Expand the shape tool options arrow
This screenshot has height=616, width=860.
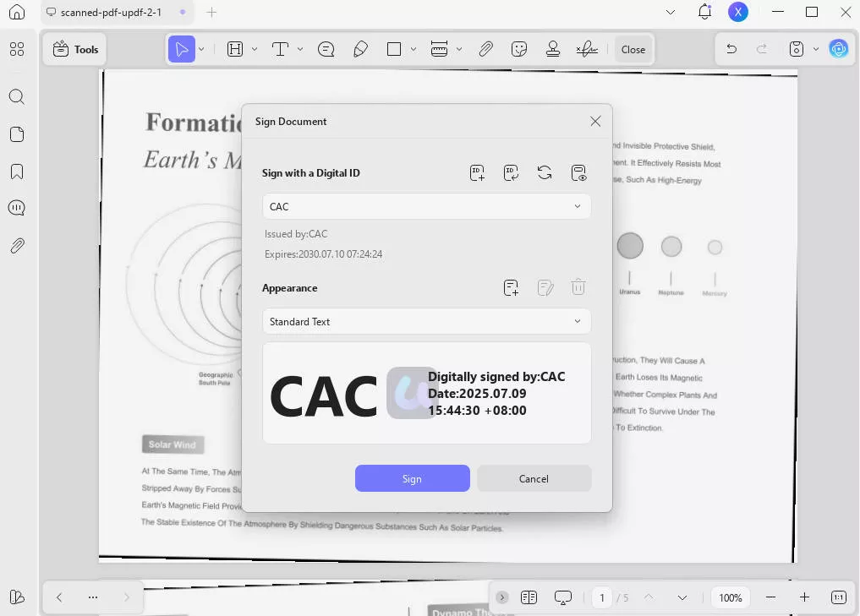413,49
